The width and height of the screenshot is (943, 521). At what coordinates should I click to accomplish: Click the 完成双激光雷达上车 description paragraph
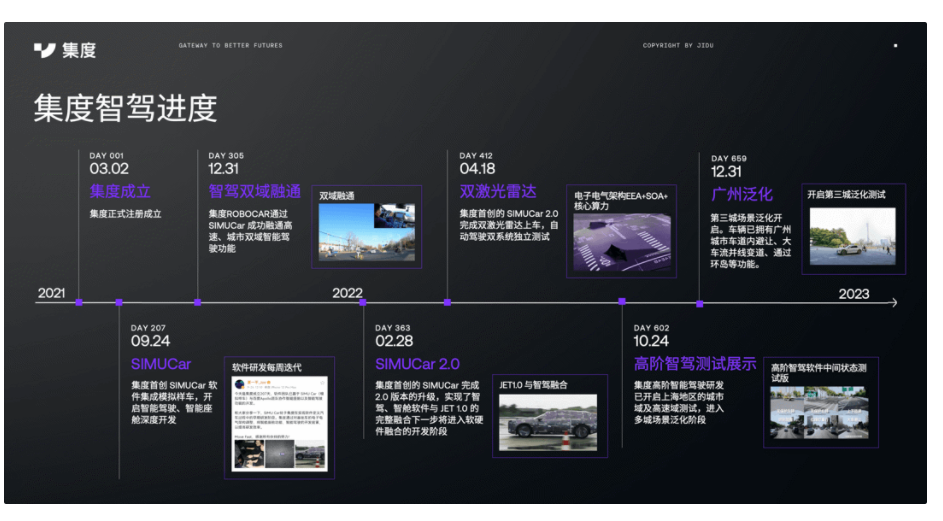pyautogui.click(x=509, y=225)
